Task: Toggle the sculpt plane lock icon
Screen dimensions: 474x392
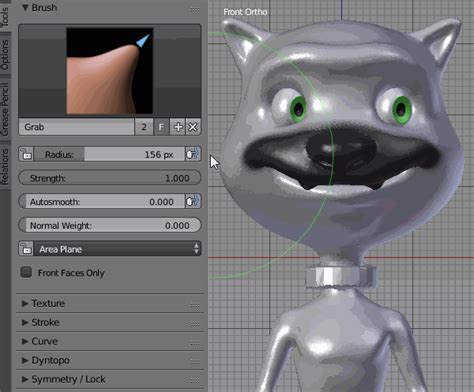Action: (26, 249)
